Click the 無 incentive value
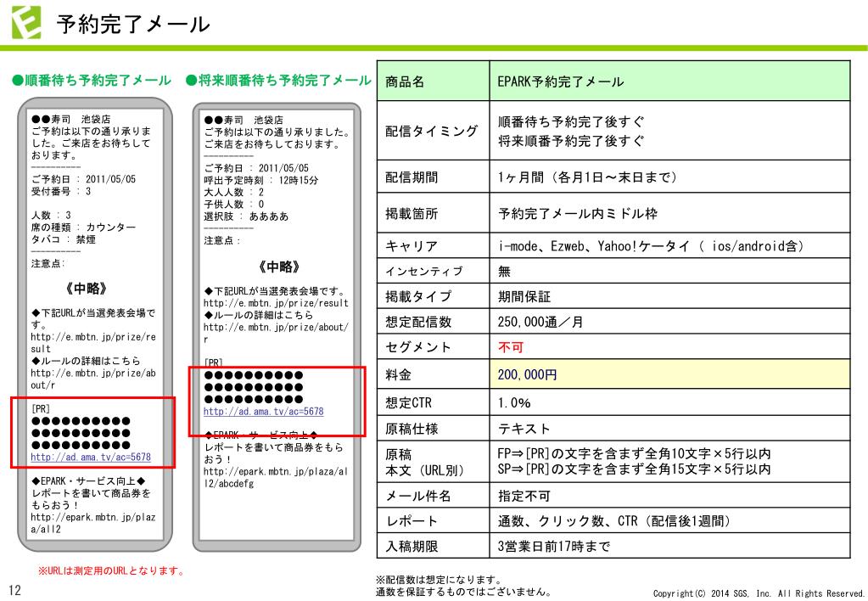 pyautogui.click(x=504, y=271)
